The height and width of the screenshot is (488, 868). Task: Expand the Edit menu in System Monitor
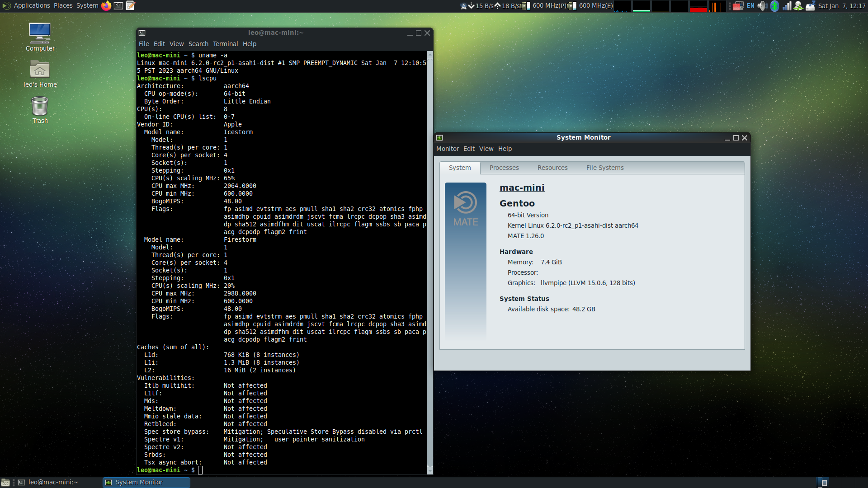[469, 148]
